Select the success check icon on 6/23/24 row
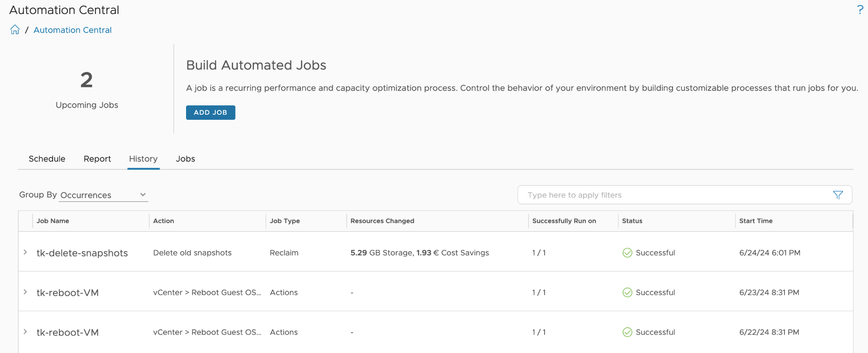Image resolution: width=868 pixels, height=353 pixels. (627, 292)
